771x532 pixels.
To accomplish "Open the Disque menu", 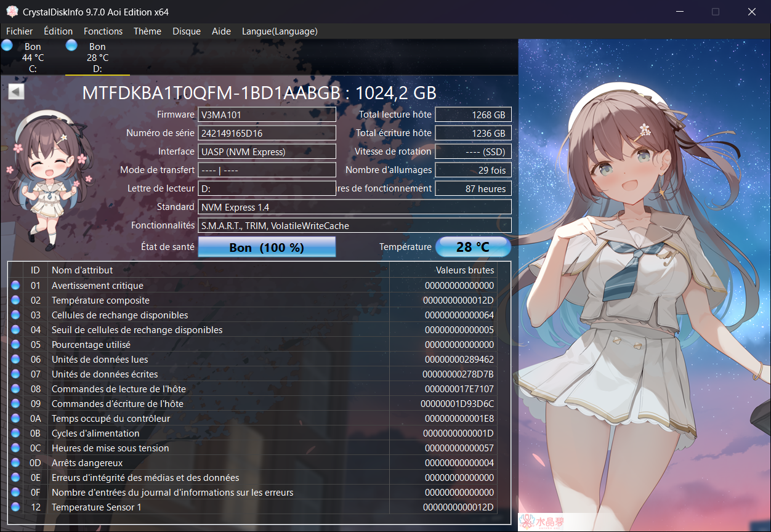I will 187,31.
